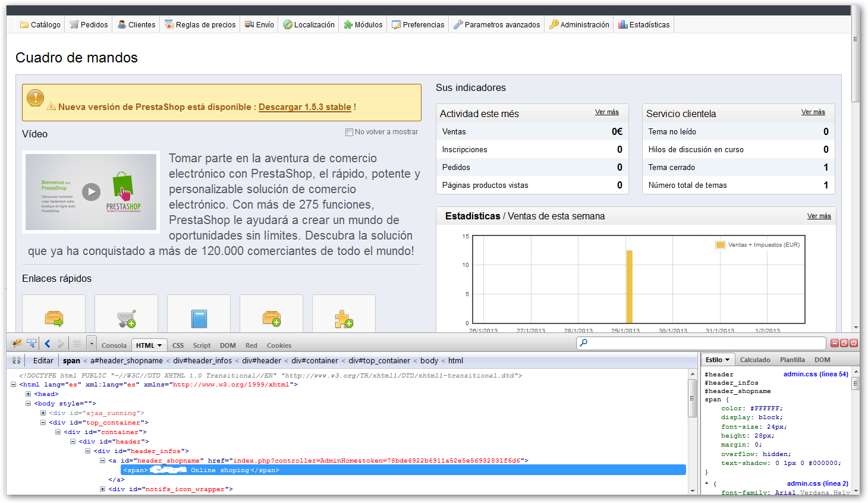Screen dimensions: 868x503
Task: Open the HTML tab options dropdown arrow
Action: click(159, 345)
